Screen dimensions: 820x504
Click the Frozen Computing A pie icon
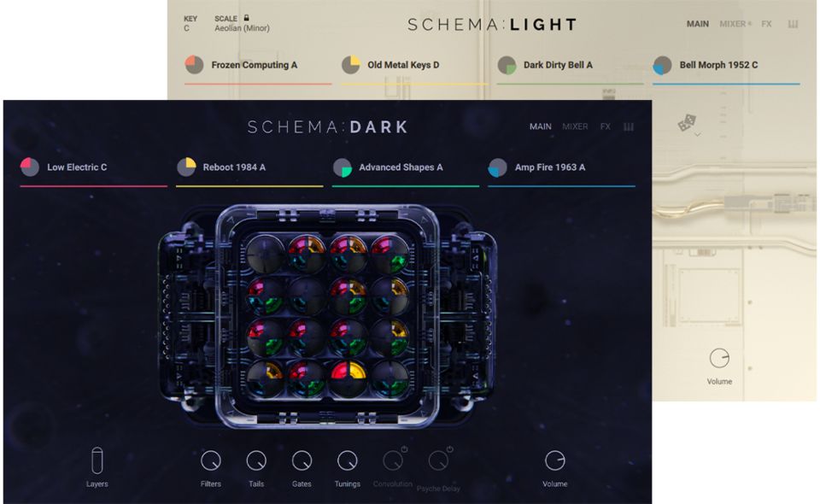pos(195,65)
